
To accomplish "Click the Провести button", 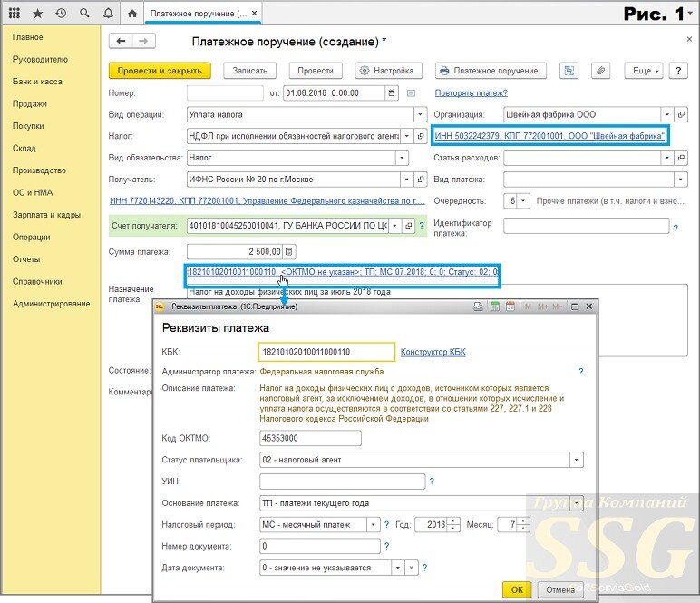I will (316, 71).
